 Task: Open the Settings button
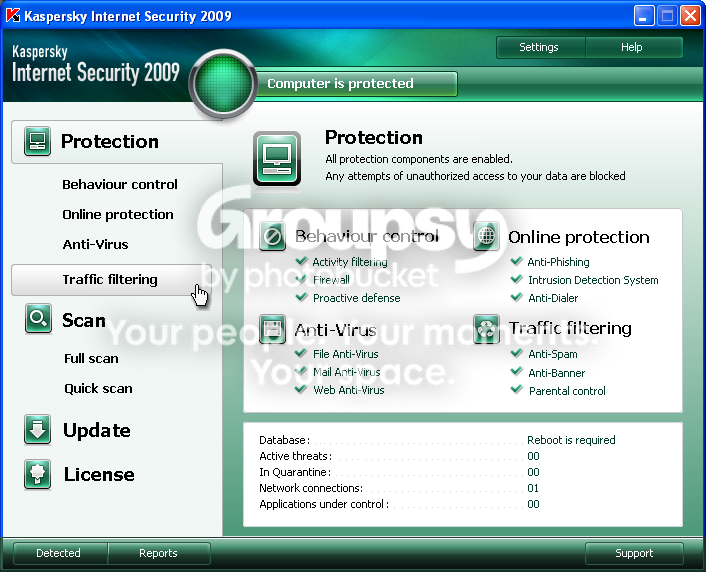(541, 47)
